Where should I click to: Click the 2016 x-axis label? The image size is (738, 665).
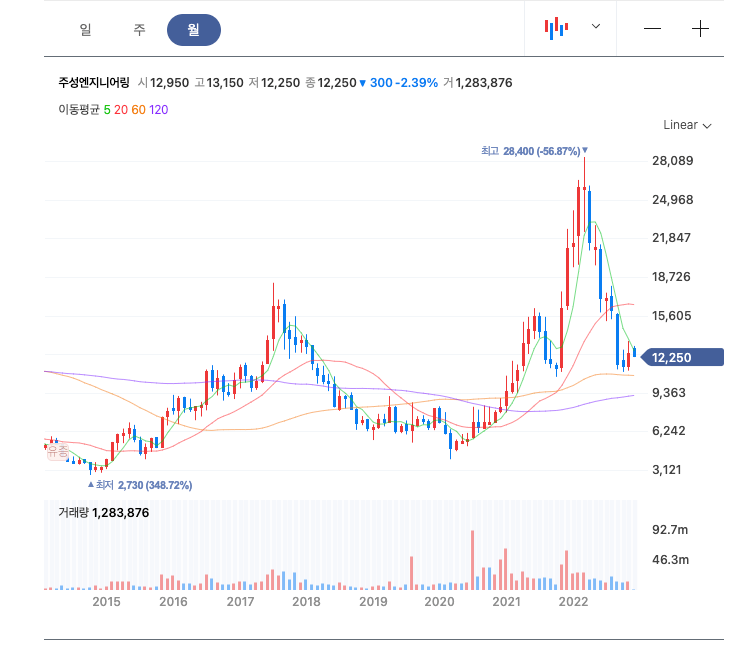tap(173, 601)
